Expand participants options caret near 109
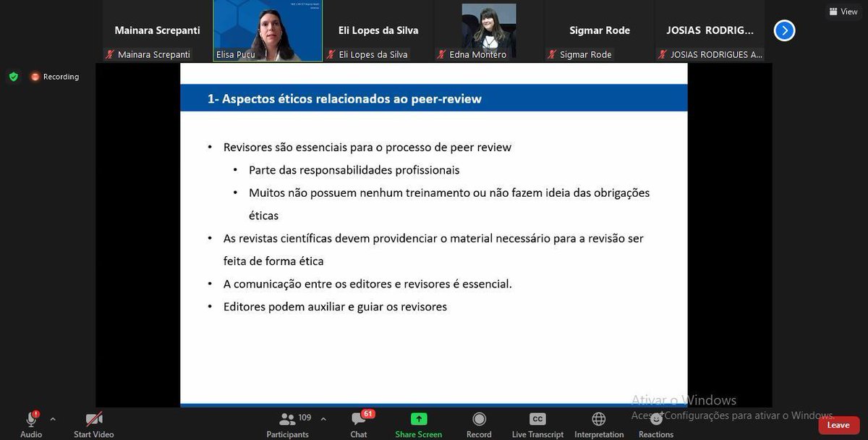868x440 pixels. [323, 419]
